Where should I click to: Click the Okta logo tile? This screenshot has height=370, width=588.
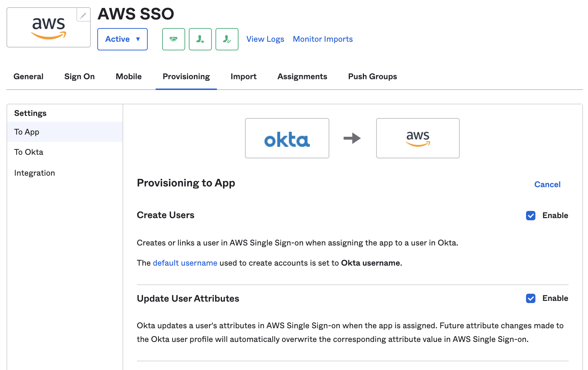point(287,138)
